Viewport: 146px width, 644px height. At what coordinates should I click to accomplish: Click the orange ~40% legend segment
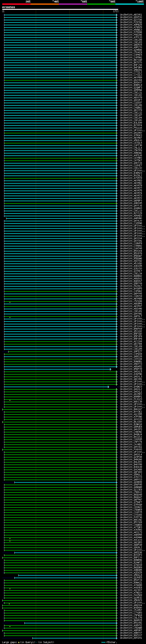coord(45,4)
